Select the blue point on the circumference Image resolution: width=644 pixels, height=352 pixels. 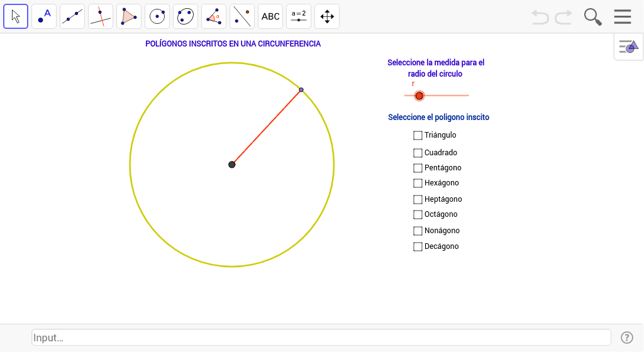click(x=301, y=89)
